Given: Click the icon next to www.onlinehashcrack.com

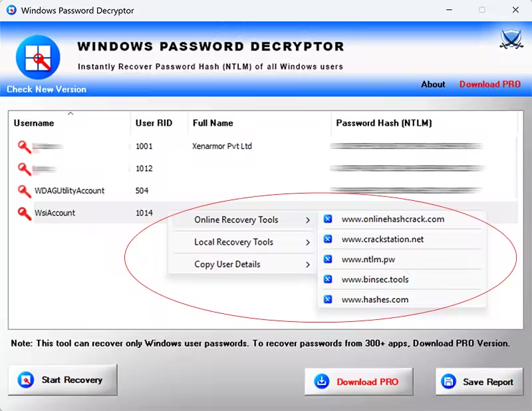Looking at the screenshot, I should 328,219.
